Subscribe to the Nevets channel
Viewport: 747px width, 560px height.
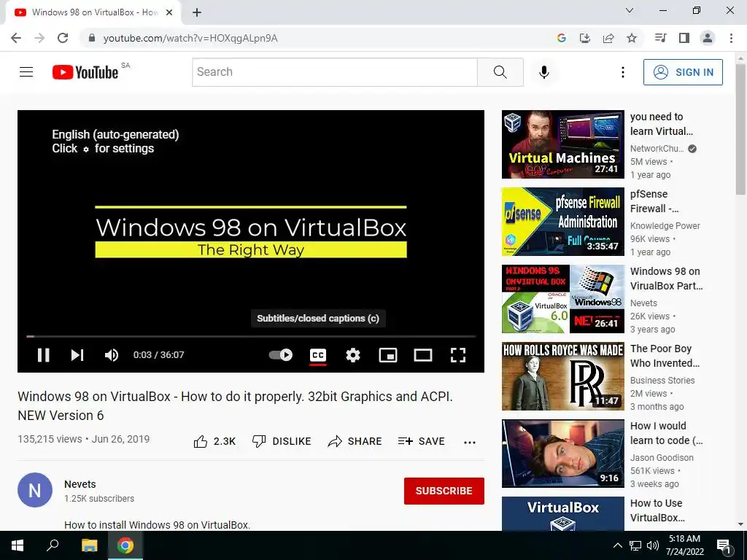coord(444,491)
